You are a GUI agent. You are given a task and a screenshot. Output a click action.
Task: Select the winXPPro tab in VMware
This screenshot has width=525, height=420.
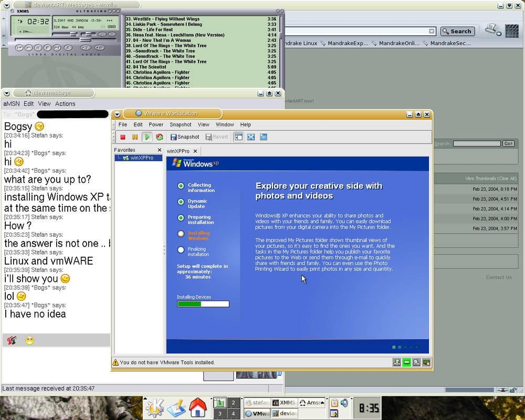point(178,151)
